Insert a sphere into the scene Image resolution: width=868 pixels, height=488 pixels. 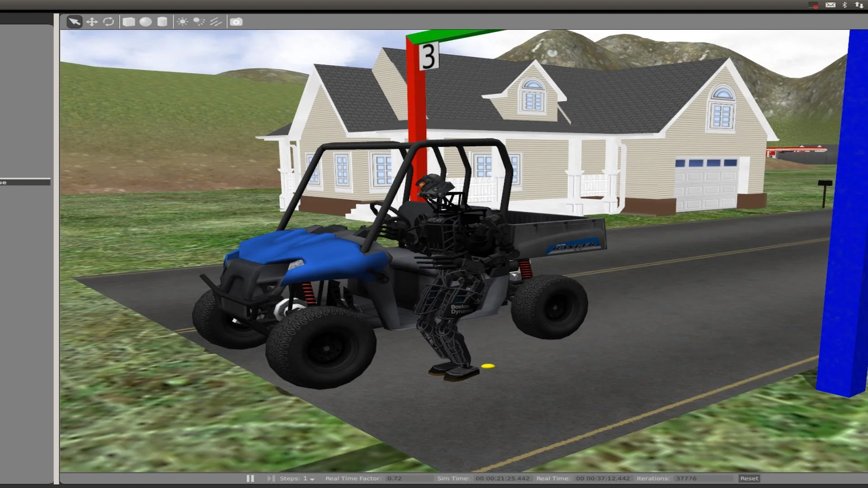pos(146,21)
